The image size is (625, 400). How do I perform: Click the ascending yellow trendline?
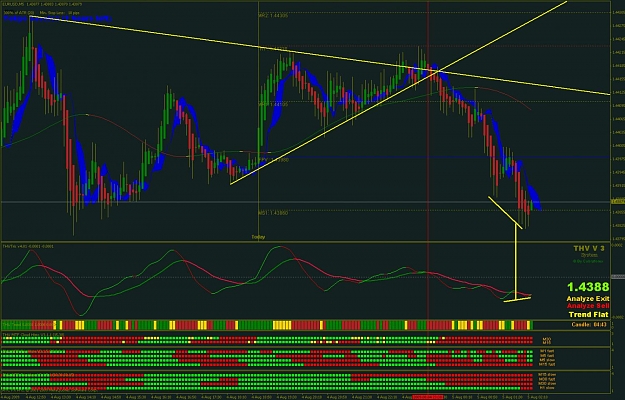point(399,92)
